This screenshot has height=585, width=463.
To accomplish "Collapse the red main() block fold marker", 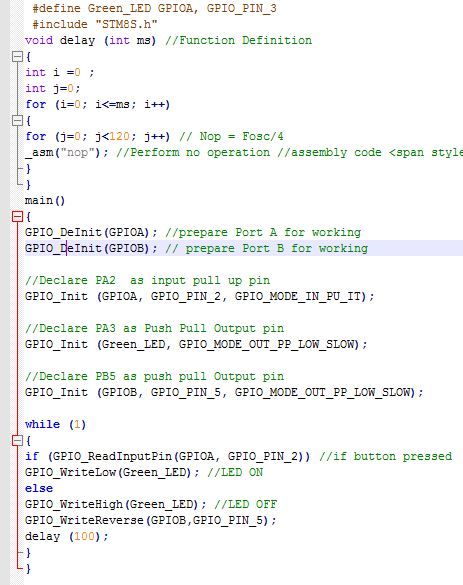I will point(18,216).
